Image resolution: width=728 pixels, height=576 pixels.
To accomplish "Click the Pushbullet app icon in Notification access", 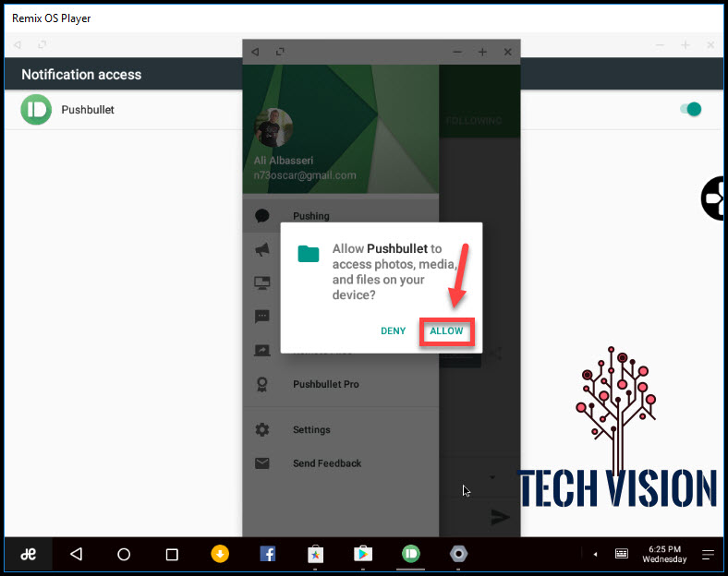I will pos(36,110).
